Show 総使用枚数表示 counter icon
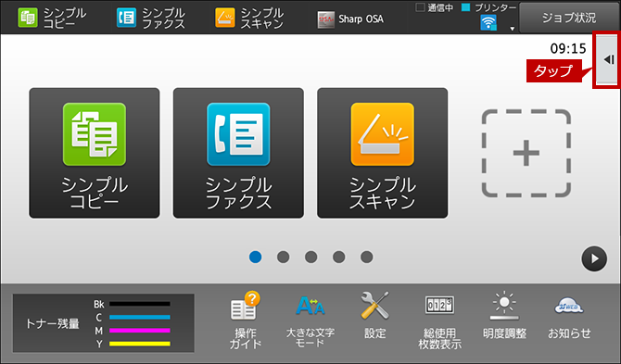 439,321
